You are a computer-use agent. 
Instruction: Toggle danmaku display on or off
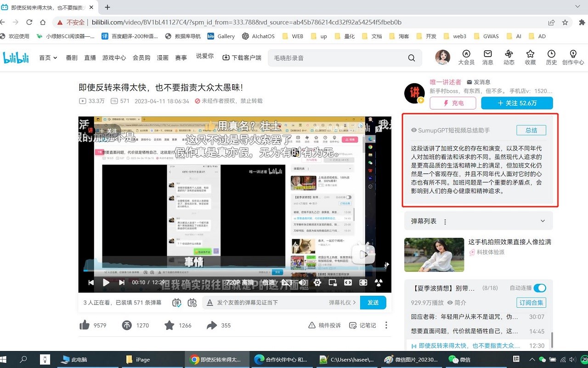click(x=177, y=303)
